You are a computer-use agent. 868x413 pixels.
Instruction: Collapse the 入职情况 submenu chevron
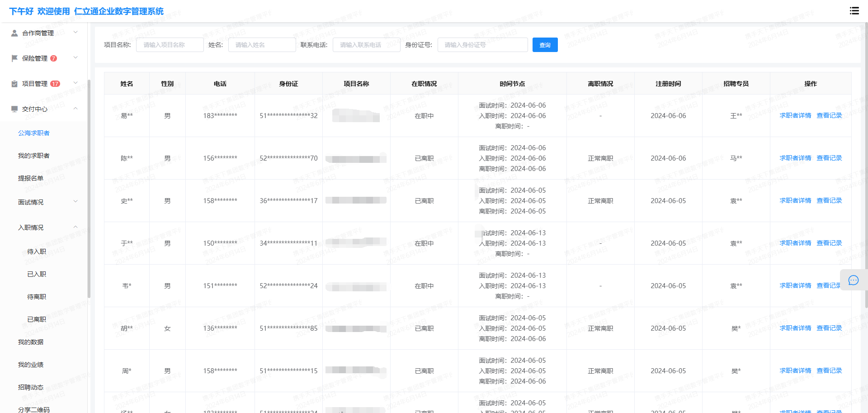tap(75, 227)
